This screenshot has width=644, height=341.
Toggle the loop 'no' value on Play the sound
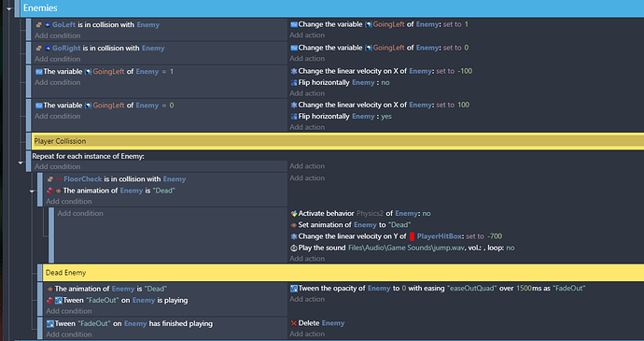coord(511,248)
